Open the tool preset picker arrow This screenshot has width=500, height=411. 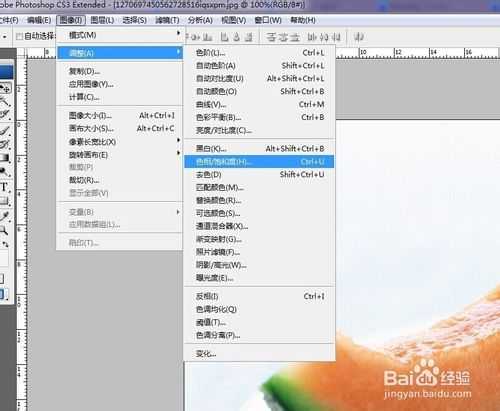click(4, 36)
